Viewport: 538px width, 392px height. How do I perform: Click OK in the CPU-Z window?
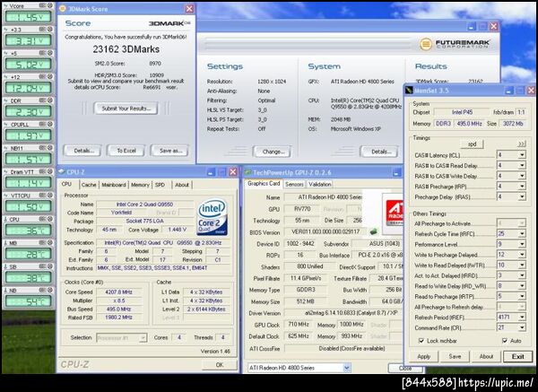tap(220, 364)
